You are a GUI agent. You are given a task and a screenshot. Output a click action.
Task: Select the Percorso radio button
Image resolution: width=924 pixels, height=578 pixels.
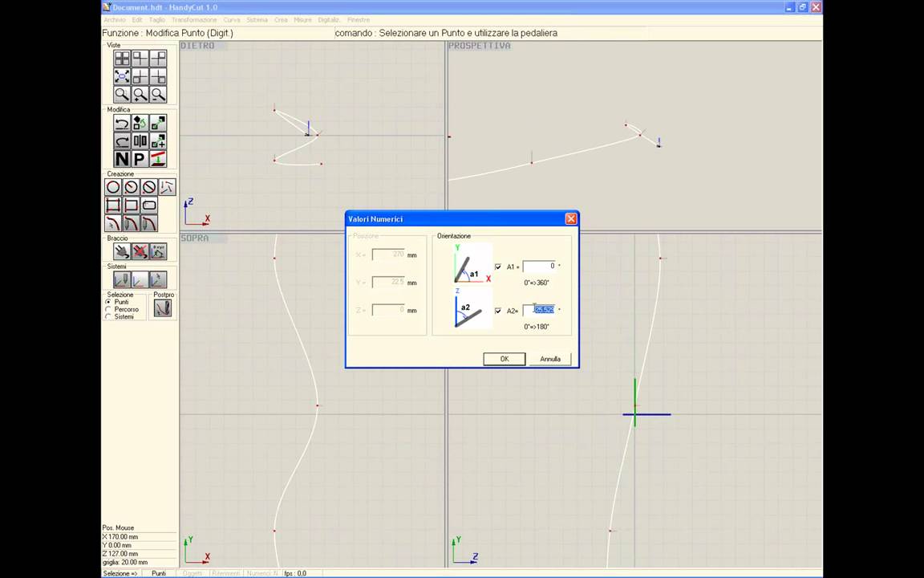pyautogui.click(x=108, y=309)
